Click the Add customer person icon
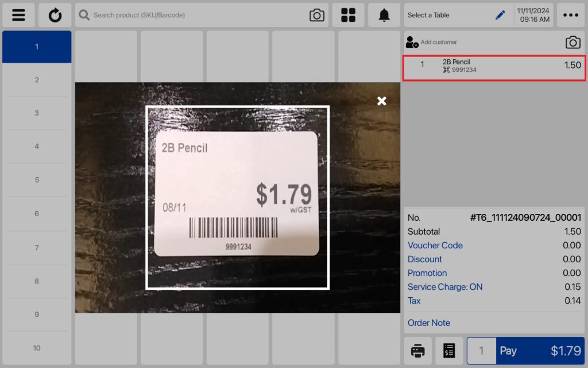588x368 pixels. (412, 42)
